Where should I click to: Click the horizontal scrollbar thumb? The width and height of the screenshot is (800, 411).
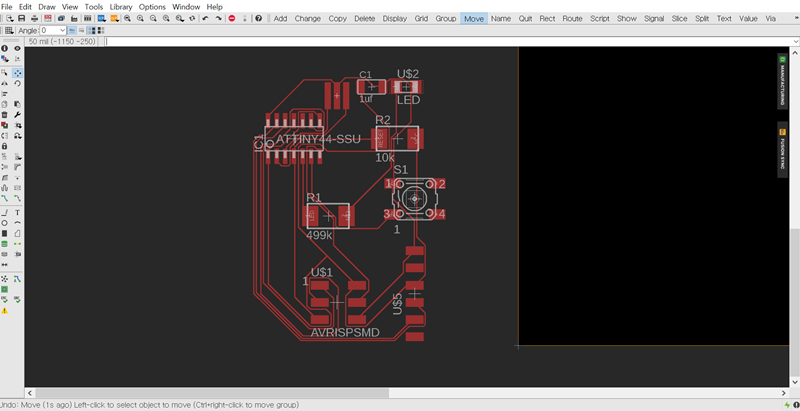point(212,393)
